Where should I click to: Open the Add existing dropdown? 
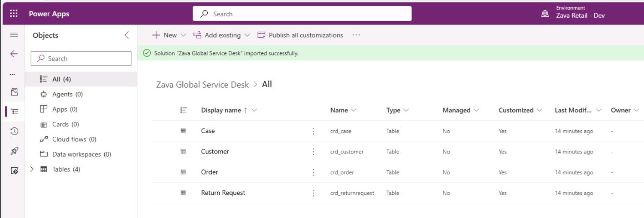[x=222, y=35]
